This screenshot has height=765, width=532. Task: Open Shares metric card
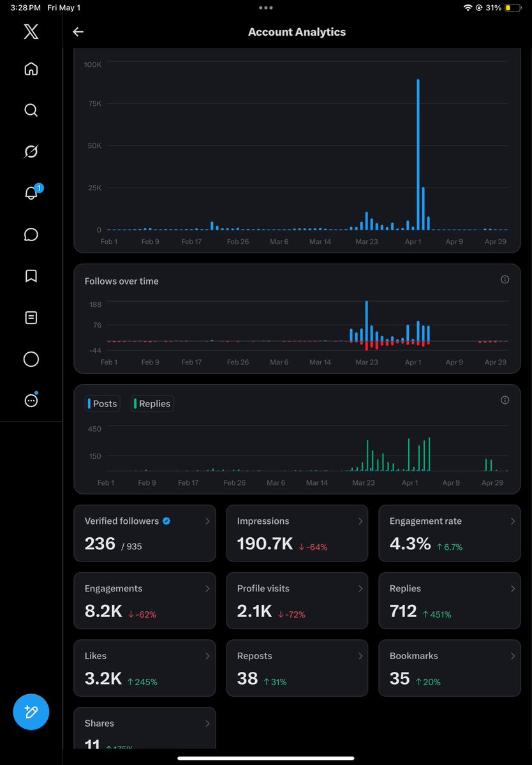pos(145,728)
